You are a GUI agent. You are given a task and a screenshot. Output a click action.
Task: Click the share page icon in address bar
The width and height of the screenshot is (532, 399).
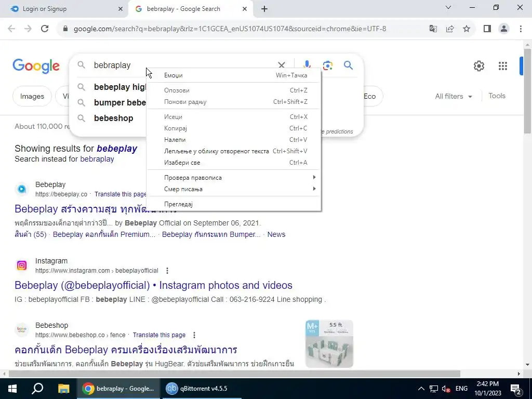(450, 29)
